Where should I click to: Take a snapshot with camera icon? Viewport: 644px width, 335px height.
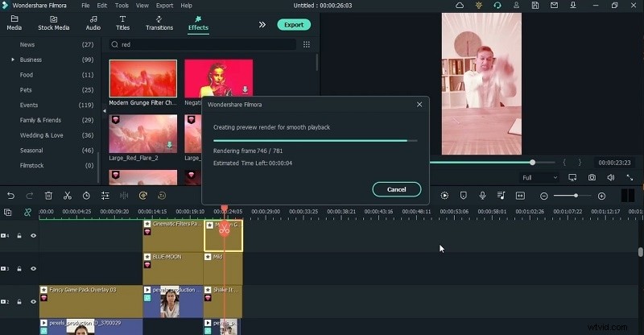(x=592, y=178)
